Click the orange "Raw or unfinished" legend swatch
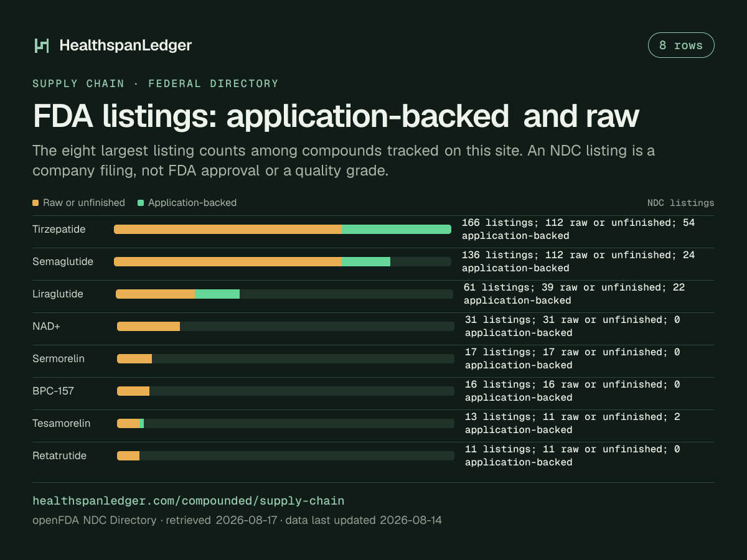Image resolution: width=747 pixels, height=560 pixels. click(x=35, y=203)
